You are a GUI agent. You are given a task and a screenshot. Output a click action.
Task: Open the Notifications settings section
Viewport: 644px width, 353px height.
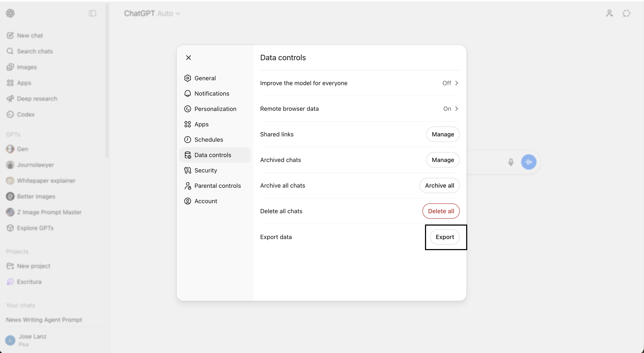tap(212, 93)
